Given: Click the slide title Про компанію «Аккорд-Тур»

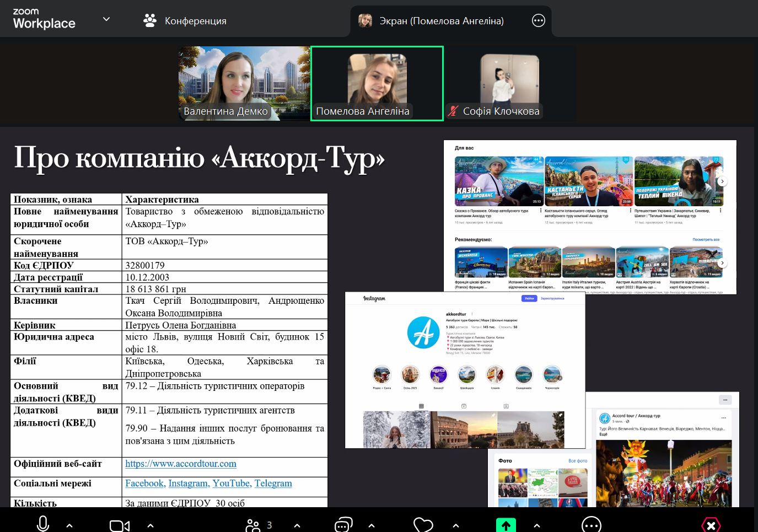Looking at the screenshot, I should 199,158.
